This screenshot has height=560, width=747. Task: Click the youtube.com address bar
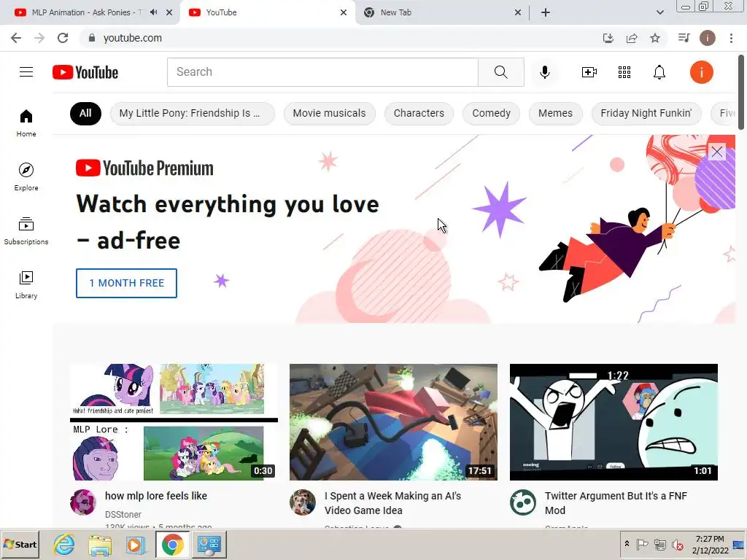click(x=338, y=38)
